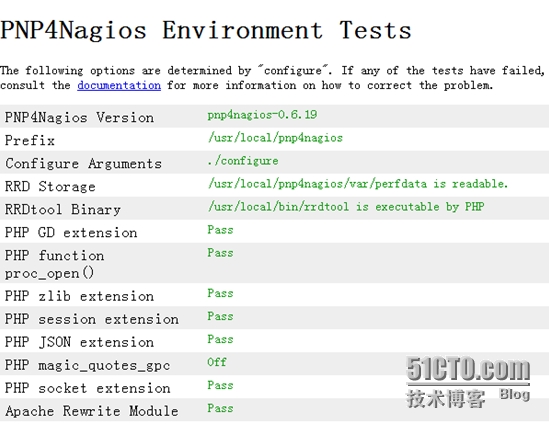Click version value pnp4nagios-0.6.19

262,115
